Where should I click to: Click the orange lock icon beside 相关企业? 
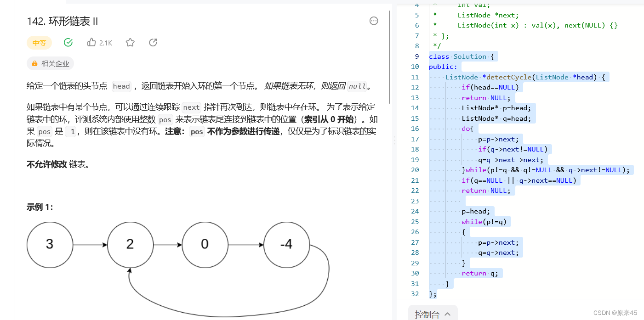coord(35,63)
